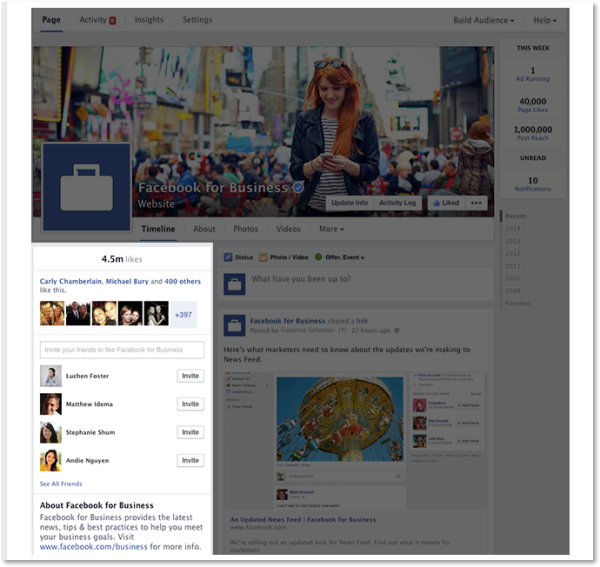Open the www.facebook.com/business link

93,547
